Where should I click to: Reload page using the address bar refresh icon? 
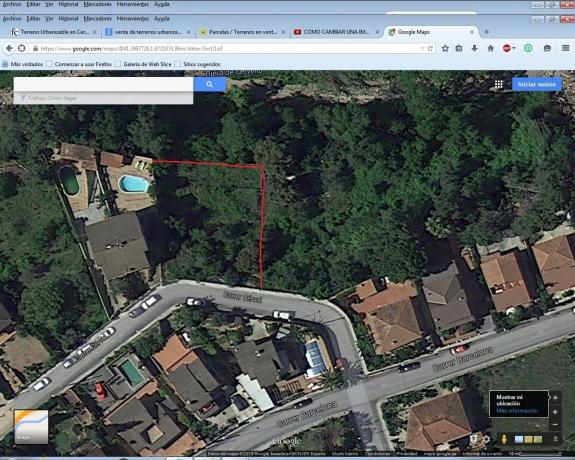tap(431, 48)
